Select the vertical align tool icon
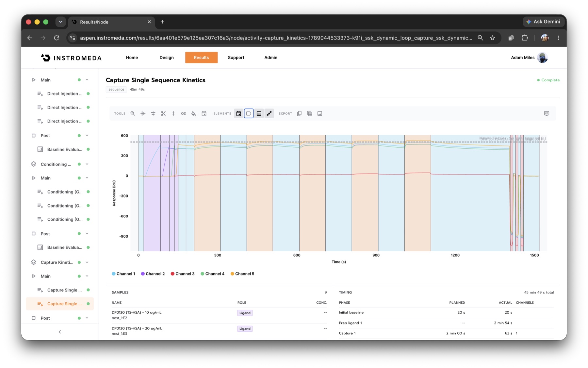The width and height of the screenshot is (588, 368). [143, 113]
